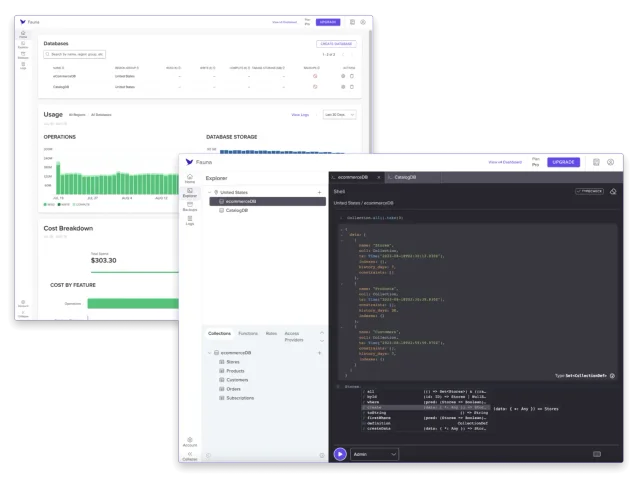Screen dimensions: 638x478
Task: Click the Create Database button
Action: tap(336, 44)
